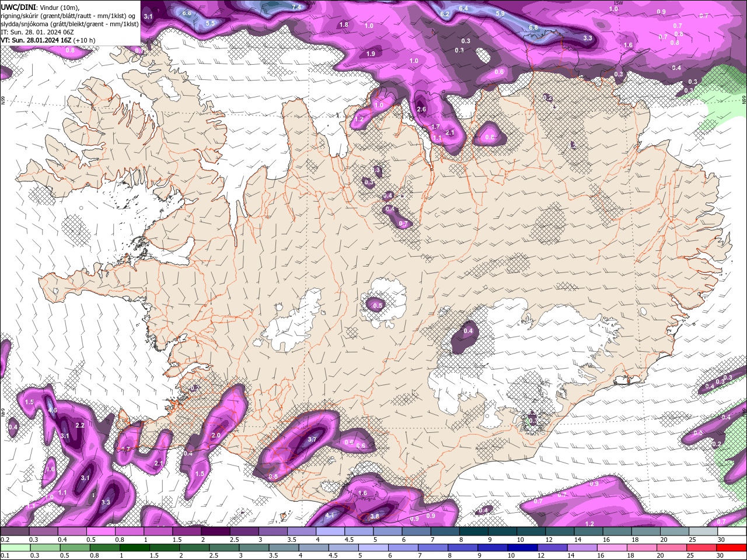This screenshot has height=560, width=747.
Task: Click the "2.2" value in the southwest sea cell
Action: pyautogui.click(x=80, y=425)
